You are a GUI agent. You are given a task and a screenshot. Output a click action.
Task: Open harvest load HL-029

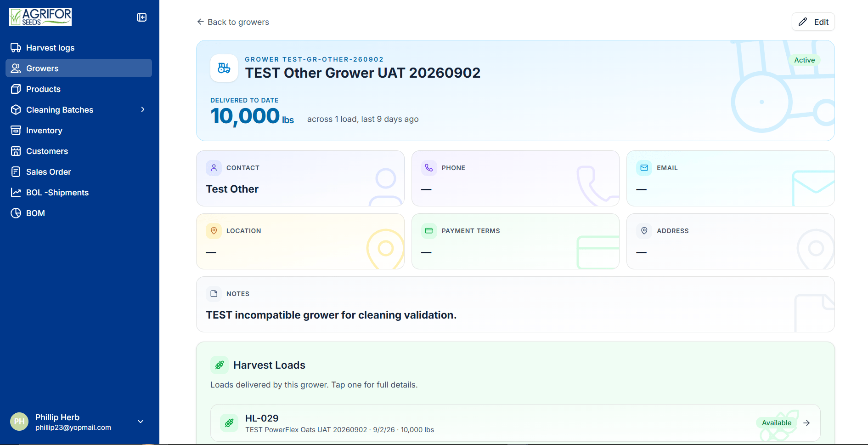(515, 423)
